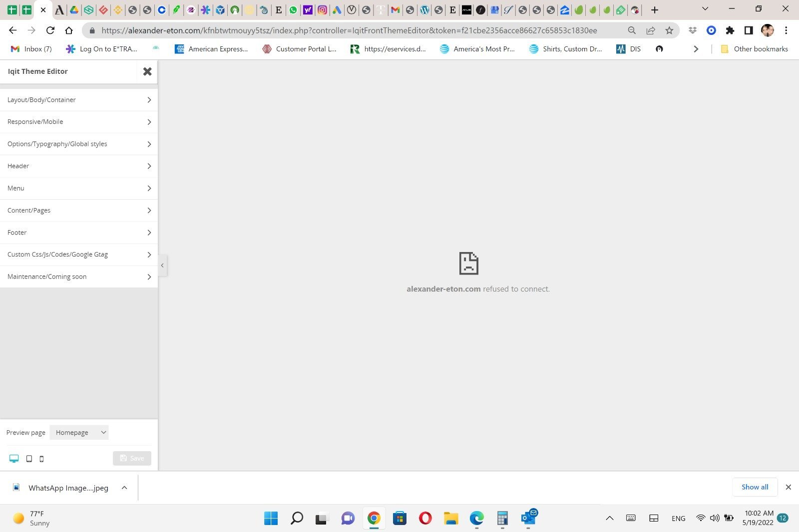The height and width of the screenshot is (532, 799).
Task: Toggle the browser side panel
Action: point(748,30)
